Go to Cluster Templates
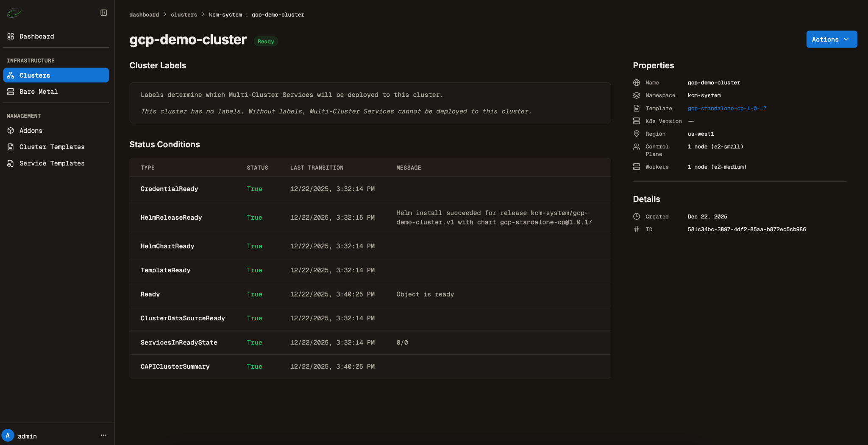 pos(52,147)
